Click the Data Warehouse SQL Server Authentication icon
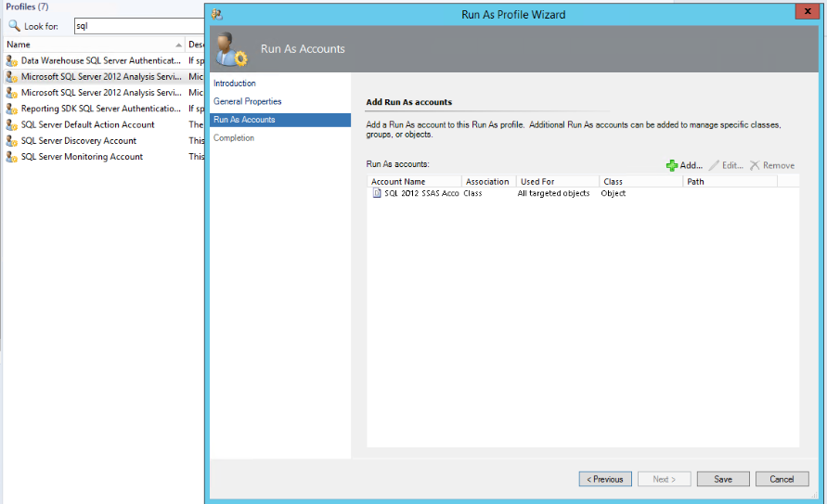 [11, 60]
